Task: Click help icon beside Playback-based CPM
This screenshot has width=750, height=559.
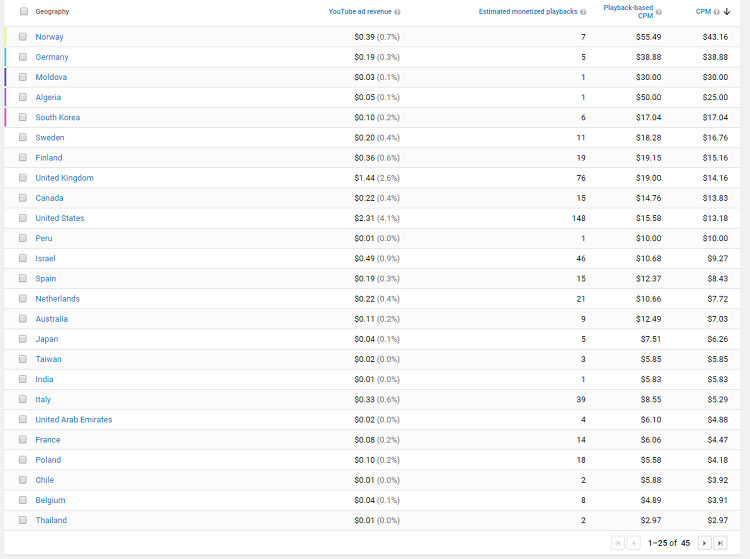Action: coord(659,12)
